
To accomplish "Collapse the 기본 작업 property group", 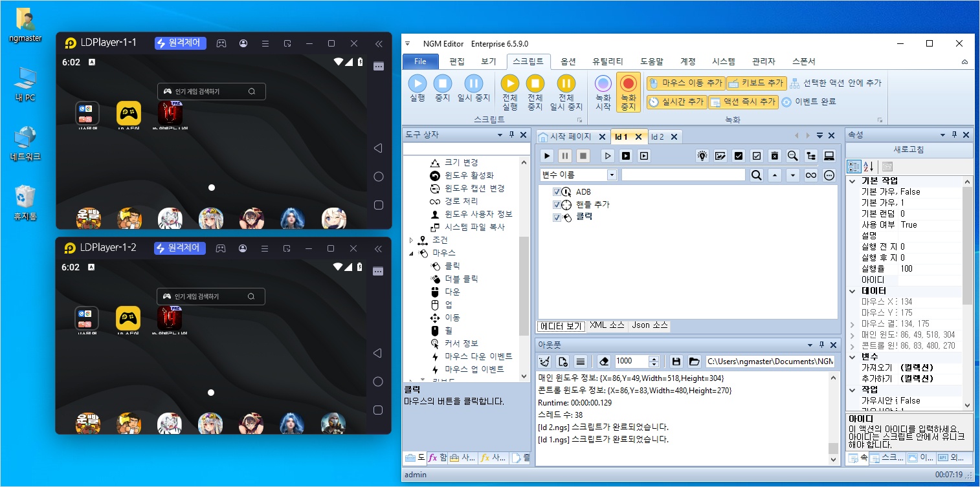I will [x=852, y=181].
